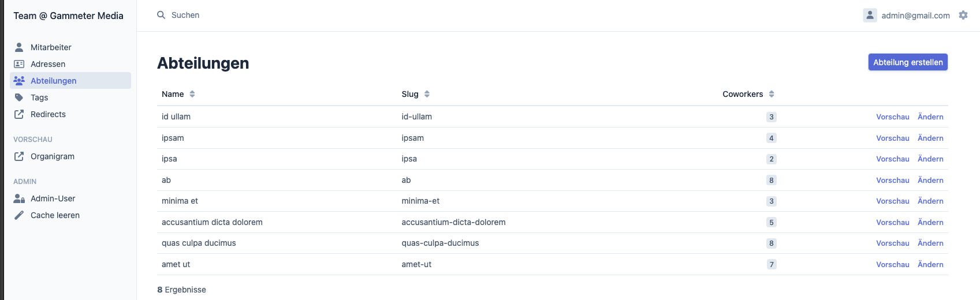980x300 pixels.
Task: Click the user avatar icon next to email
Action: coord(870,16)
